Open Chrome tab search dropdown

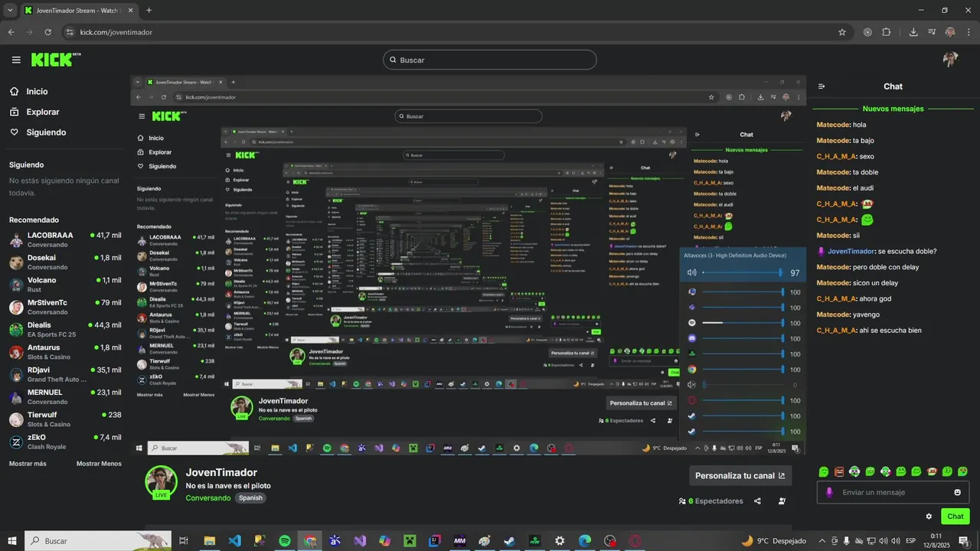(11, 10)
